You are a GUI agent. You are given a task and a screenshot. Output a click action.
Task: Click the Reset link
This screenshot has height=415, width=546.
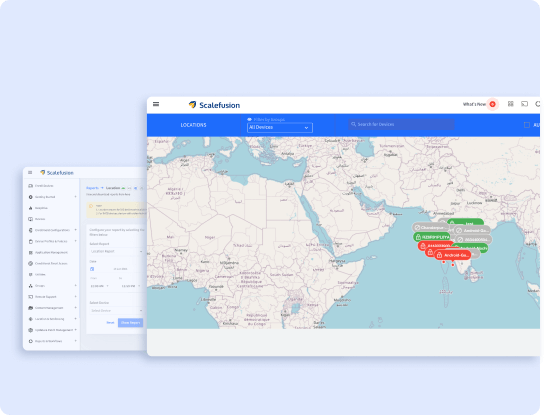click(x=110, y=322)
